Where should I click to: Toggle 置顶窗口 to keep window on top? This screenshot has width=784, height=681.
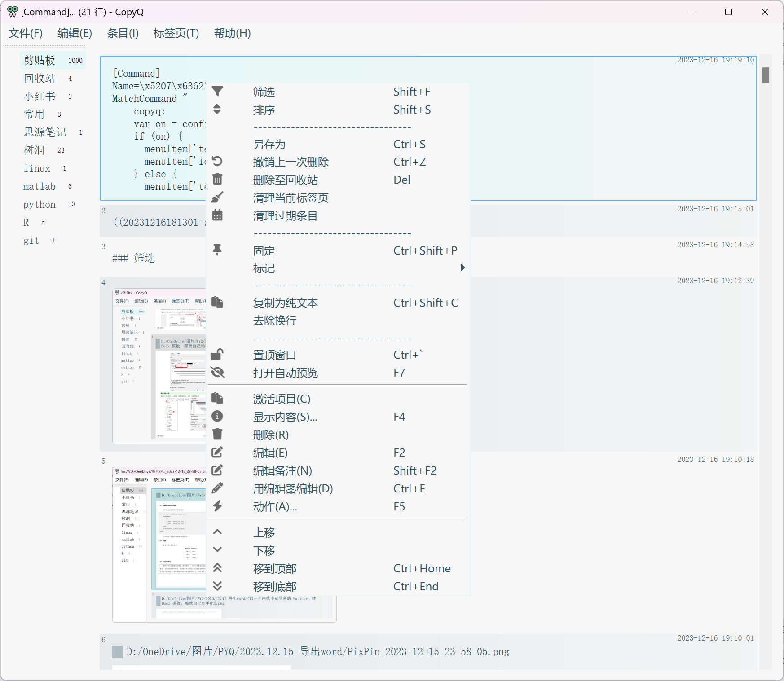[x=274, y=354]
